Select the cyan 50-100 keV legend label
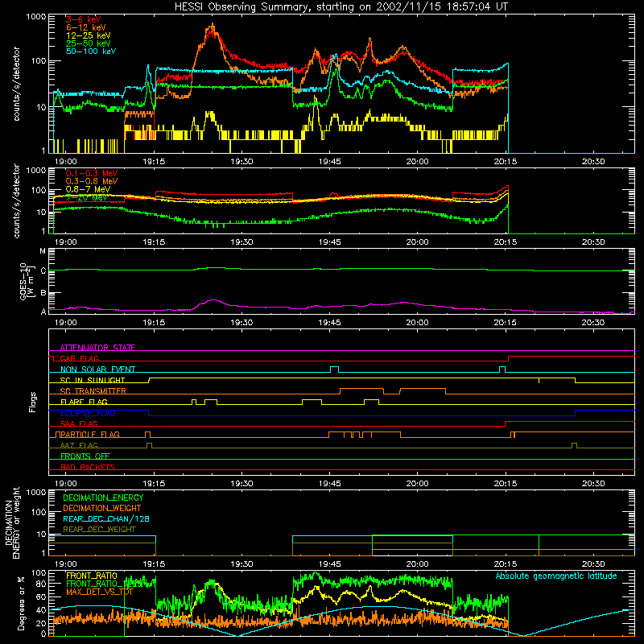The image size is (644, 644). (x=91, y=52)
